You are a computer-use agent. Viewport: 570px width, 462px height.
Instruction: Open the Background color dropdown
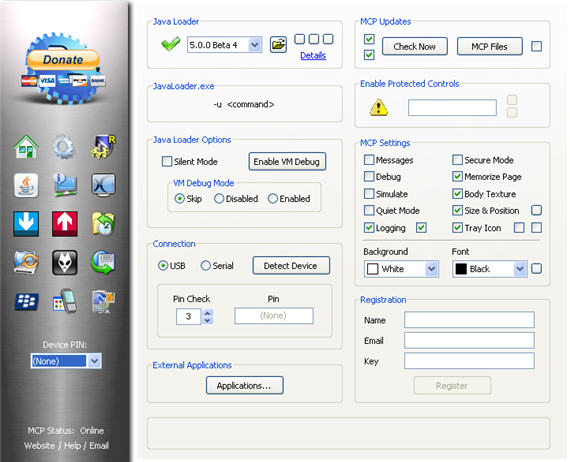(x=431, y=269)
